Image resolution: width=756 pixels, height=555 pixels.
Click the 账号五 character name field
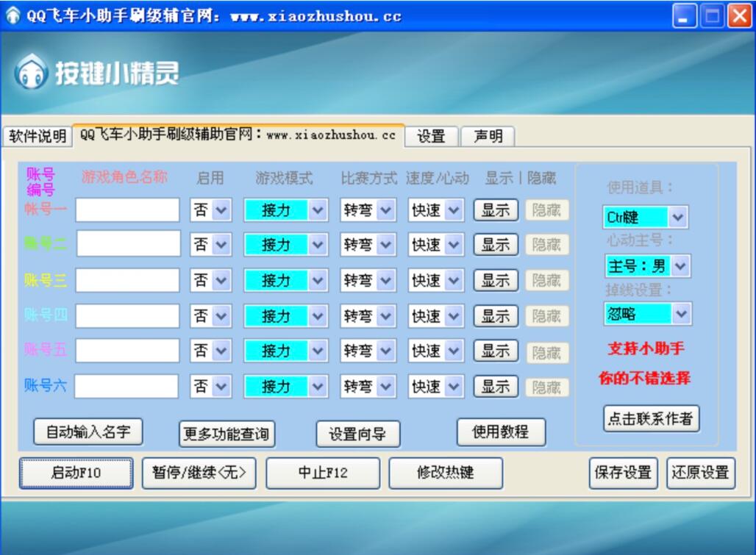click(x=128, y=351)
